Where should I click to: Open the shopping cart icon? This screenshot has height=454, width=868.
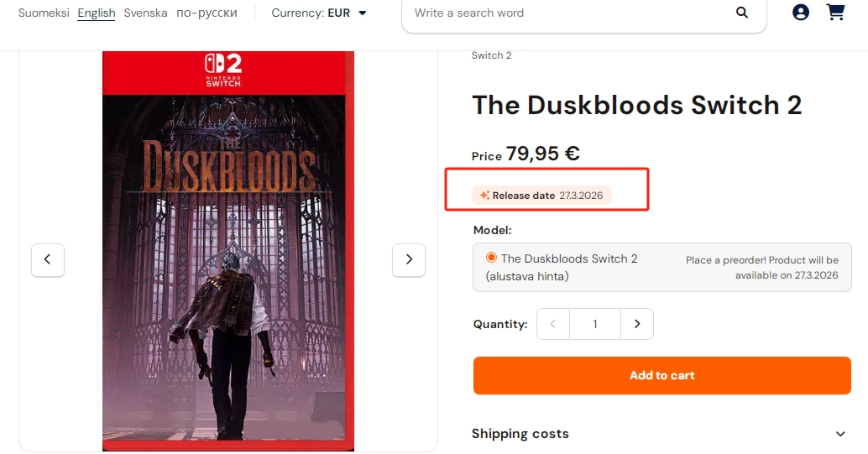[835, 13]
